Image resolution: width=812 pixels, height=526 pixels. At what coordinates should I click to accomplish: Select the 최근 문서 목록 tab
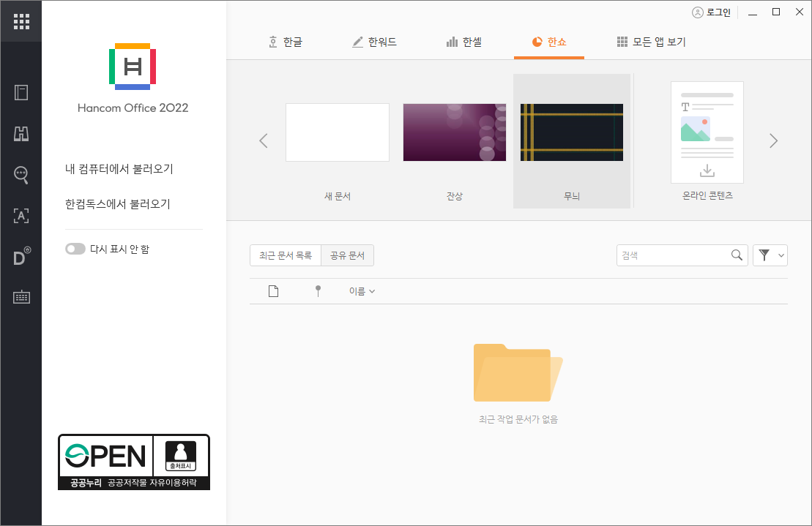coord(286,255)
